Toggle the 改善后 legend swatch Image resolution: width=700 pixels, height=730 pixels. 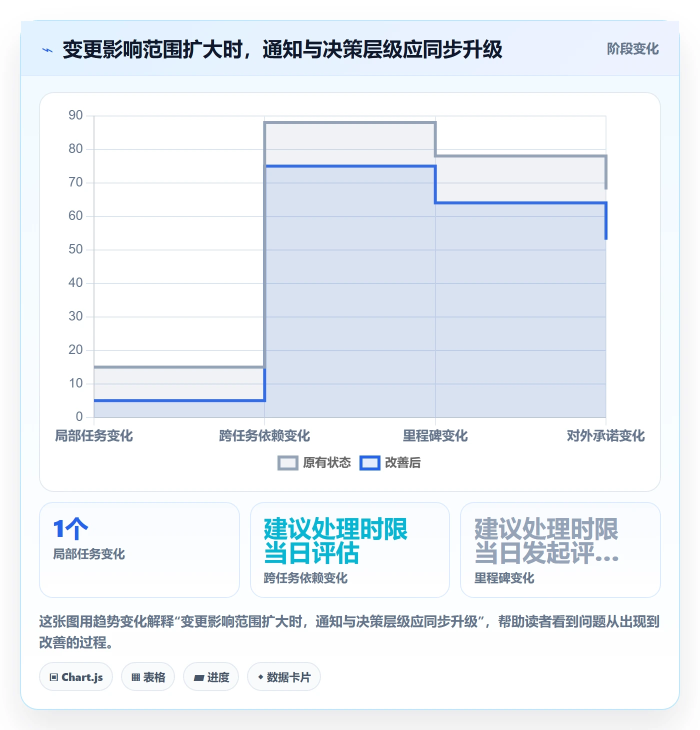point(369,463)
